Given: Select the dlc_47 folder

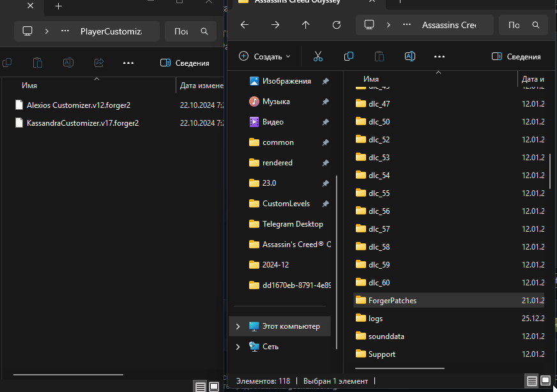Looking at the screenshot, I should point(379,103).
